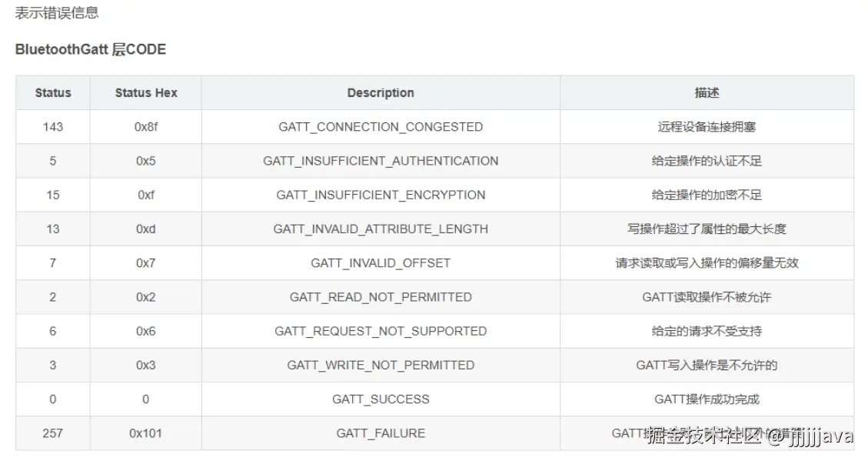Click the 0x8f hex value
This screenshot has height=461, width=868.
click(x=146, y=127)
